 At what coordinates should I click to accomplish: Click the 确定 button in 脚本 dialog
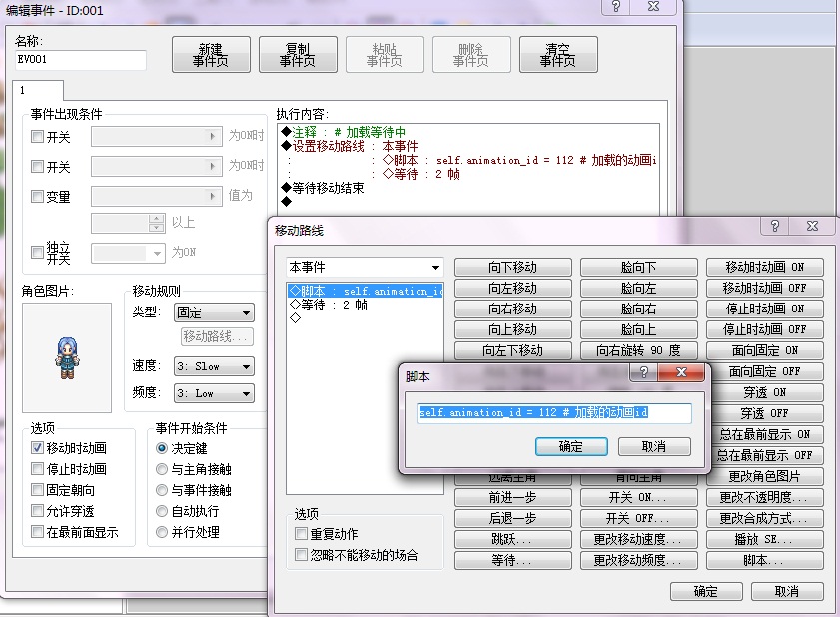(571, 446)
